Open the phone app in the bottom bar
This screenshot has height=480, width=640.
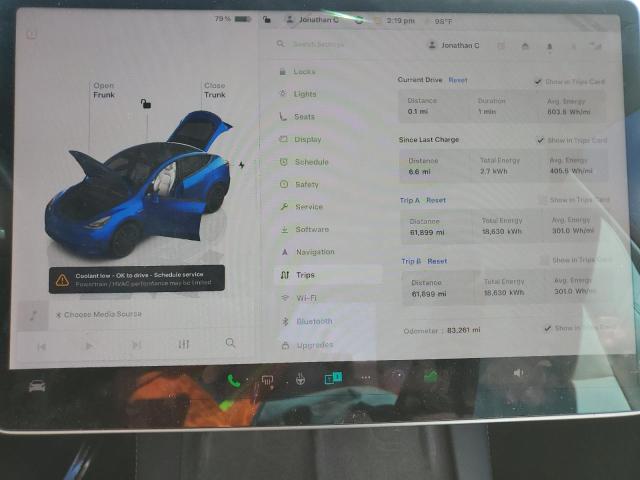click(233, 379)
